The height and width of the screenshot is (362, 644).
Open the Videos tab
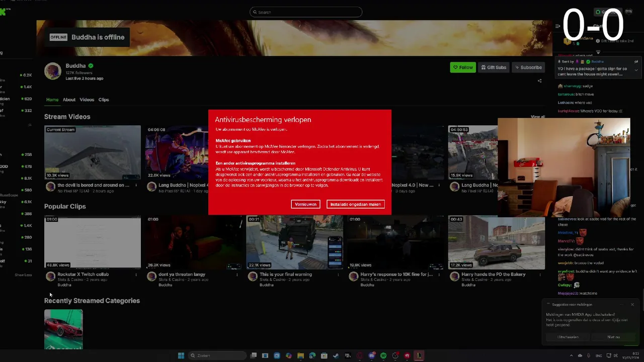click(87, 100)
